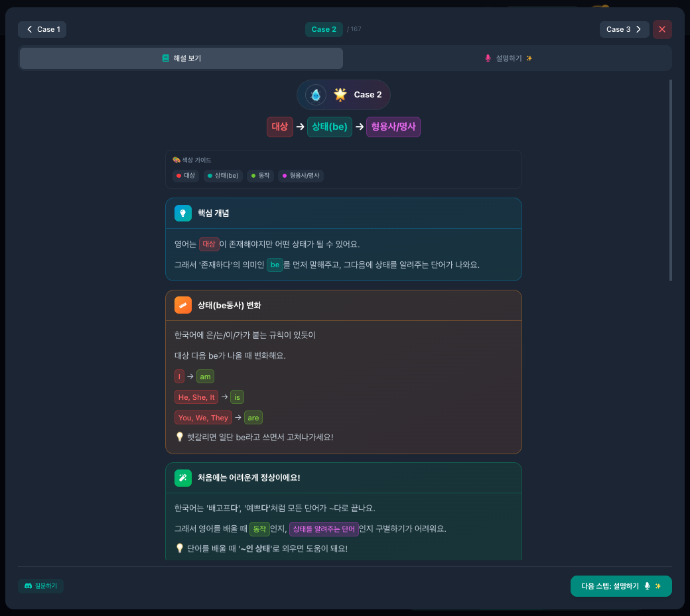This screenshot has height=616, width=690.
Task: Click the right chevron beside Case 3
Action: point(638,29)
